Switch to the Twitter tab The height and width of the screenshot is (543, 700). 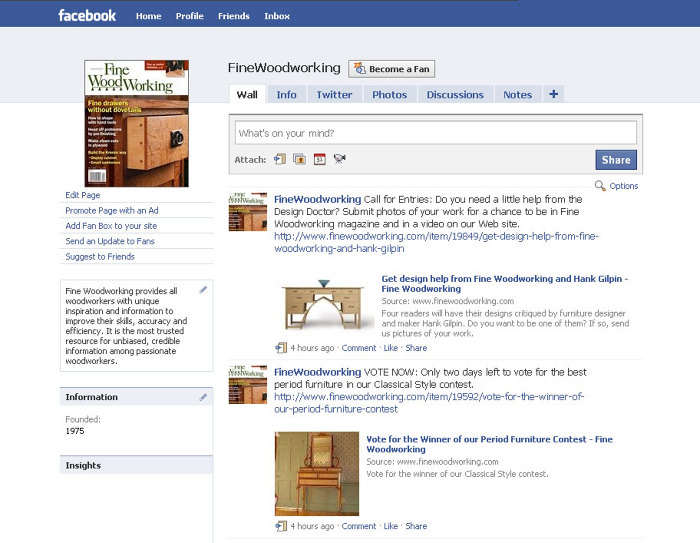tap(334, 94)
